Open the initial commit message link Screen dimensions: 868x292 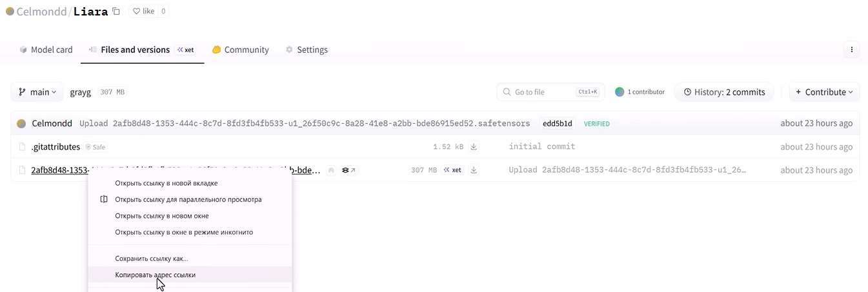pyautogui.click(x=541, y=147)
